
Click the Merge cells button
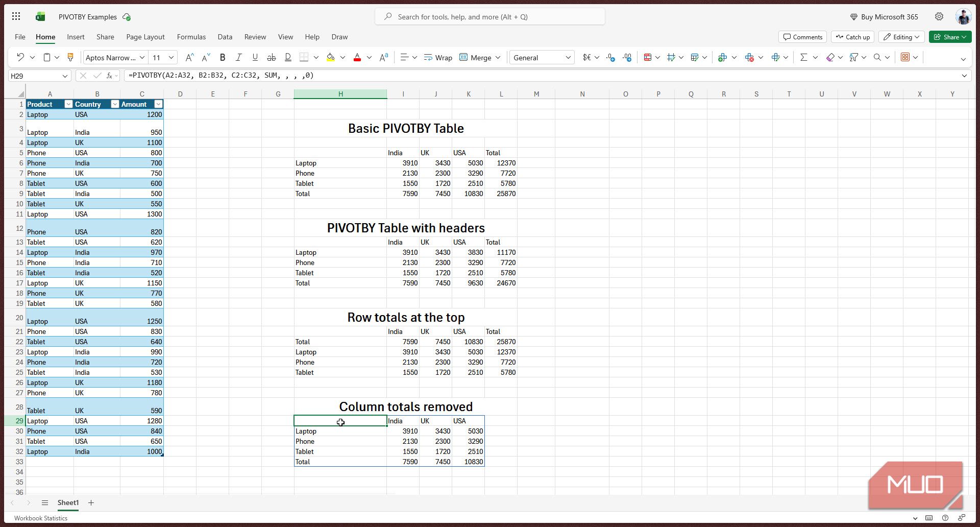point(475,57)
